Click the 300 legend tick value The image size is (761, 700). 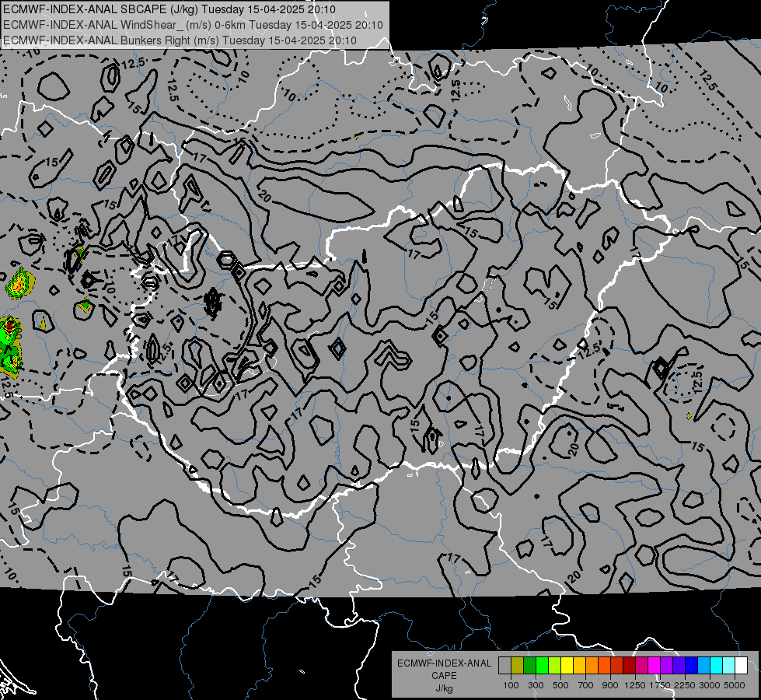536,685
